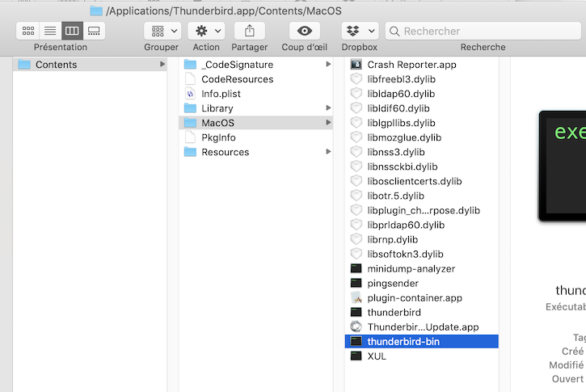Select libprldap60.dylib
Image resolution: width=586 pixels, height=392 pixels.
422,225
